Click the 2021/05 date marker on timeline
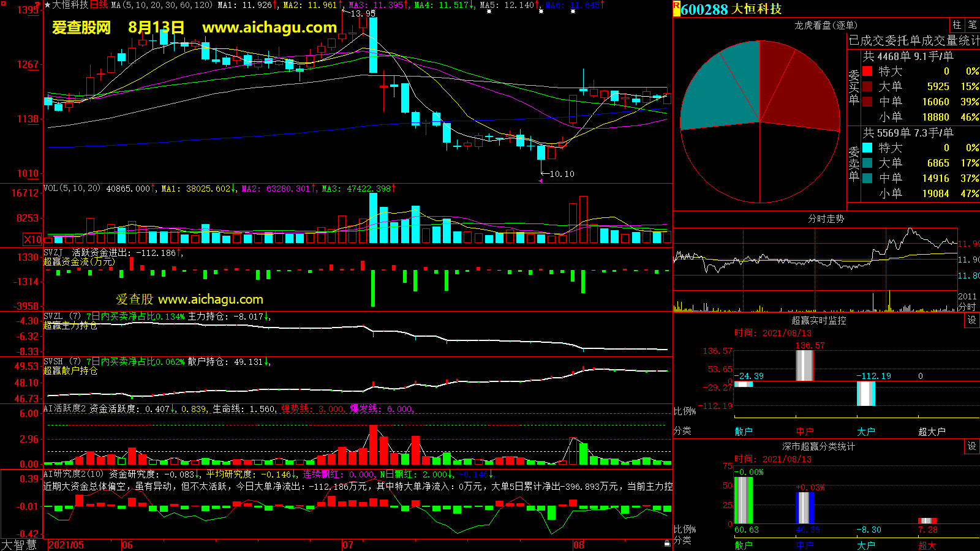This screenshot has height=551, width=980. 66,545
